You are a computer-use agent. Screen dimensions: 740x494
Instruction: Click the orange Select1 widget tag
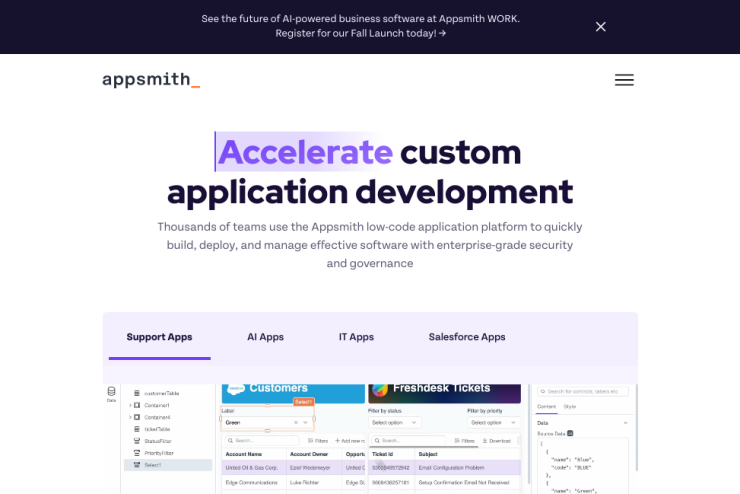tap(303, 402)
